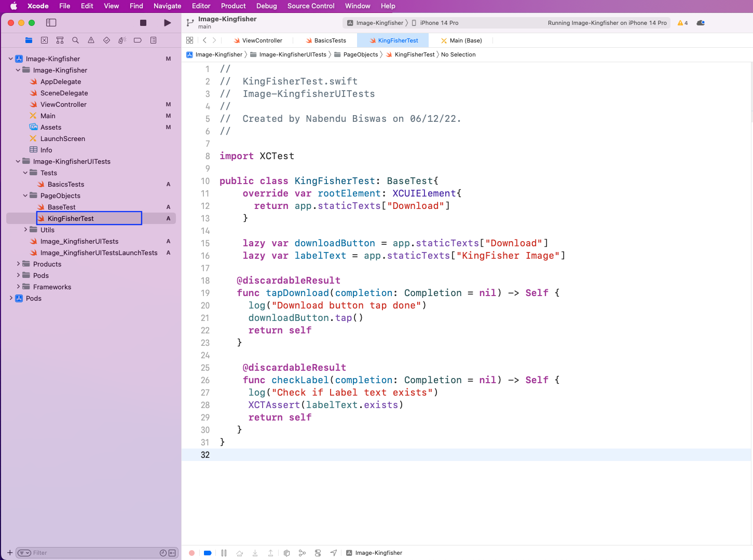
Task: Collapse the Image-Kingfisher group folder
Action: 18,70
